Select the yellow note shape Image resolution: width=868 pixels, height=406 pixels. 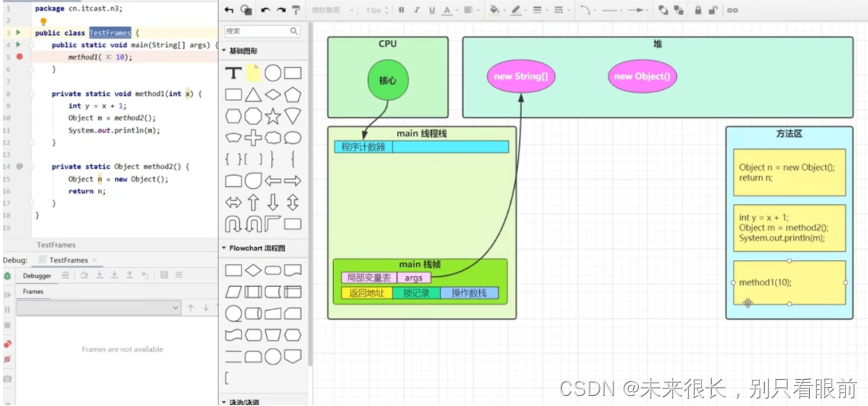click(253, 73)
